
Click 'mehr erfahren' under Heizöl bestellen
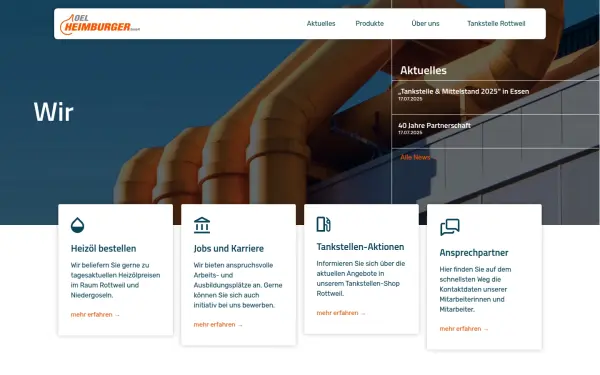point(95,315)
